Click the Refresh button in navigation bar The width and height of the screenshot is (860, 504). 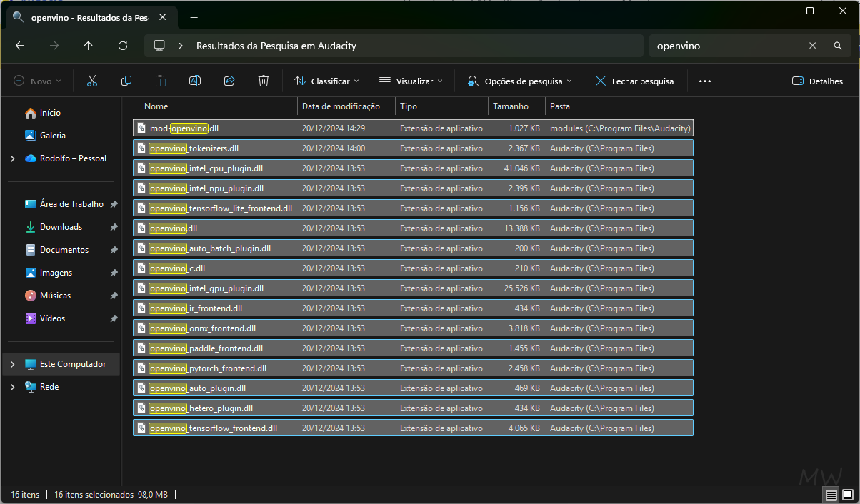point(123,46)
